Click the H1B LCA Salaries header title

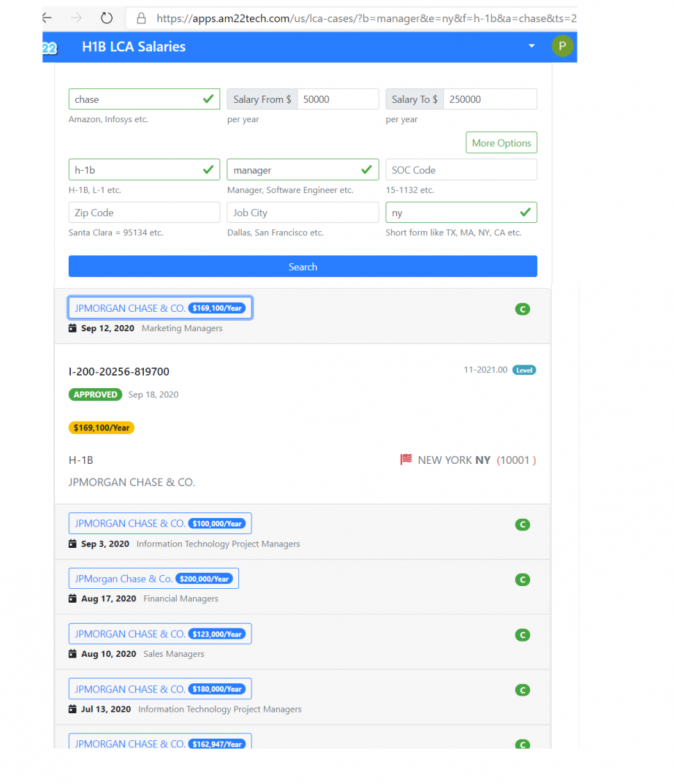(133, 47)
